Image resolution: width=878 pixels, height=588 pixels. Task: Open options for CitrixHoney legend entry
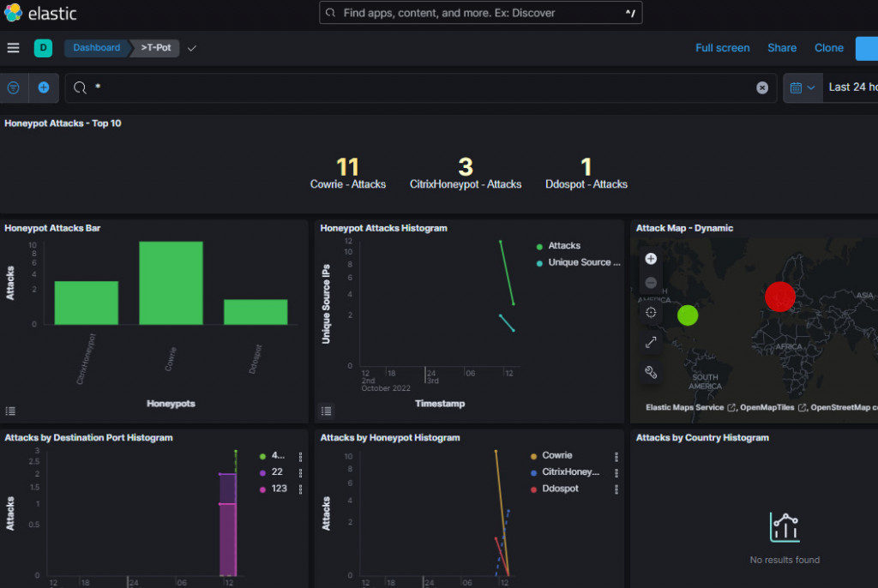(x=616, y=472)
